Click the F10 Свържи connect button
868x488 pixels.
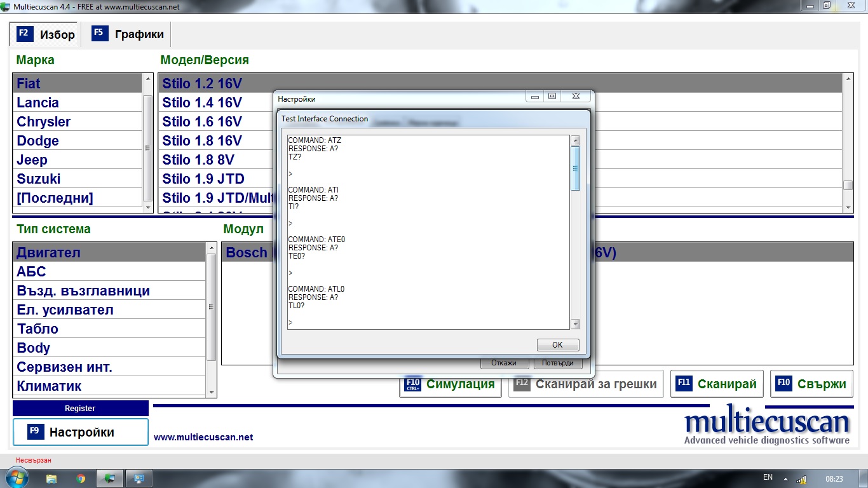tap(811, 384)
